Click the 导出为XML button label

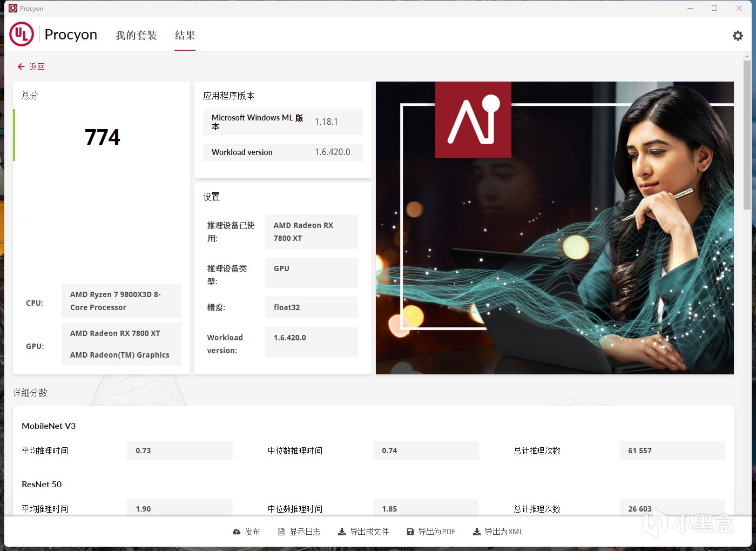pos(504,532)
